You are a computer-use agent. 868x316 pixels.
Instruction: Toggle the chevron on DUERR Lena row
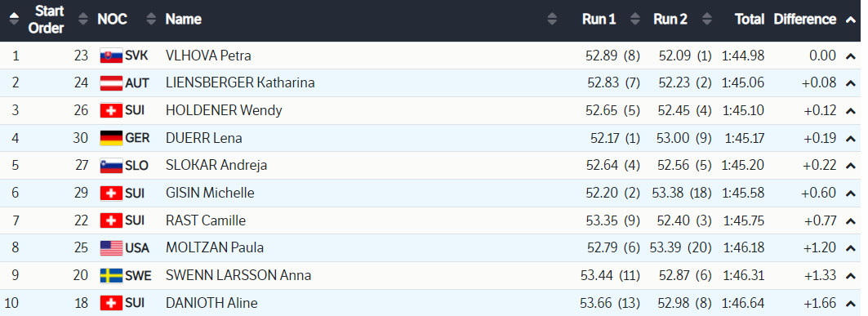(850, 138)
